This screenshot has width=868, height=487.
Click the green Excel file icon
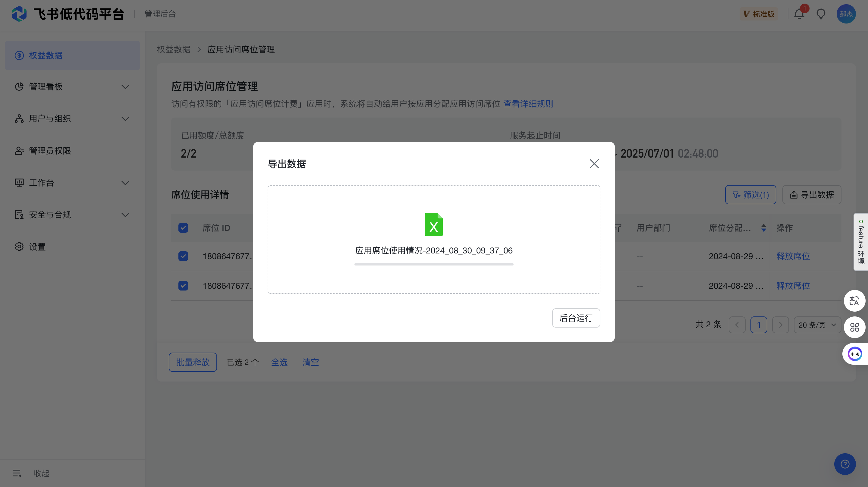click(434, 225)
